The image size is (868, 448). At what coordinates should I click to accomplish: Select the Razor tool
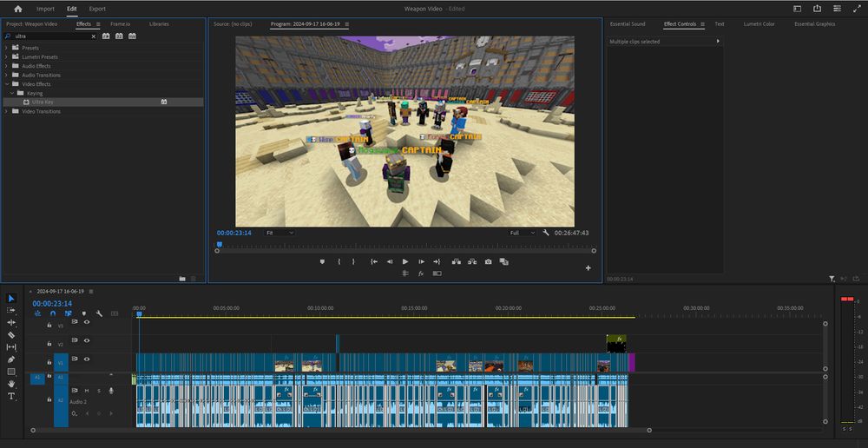pos(11,335)
